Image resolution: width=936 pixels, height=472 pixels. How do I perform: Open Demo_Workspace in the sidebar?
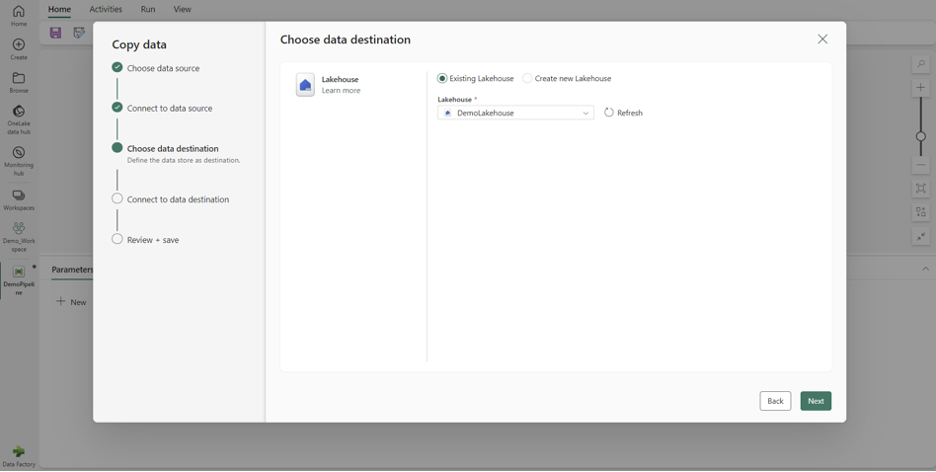(19, 237)
